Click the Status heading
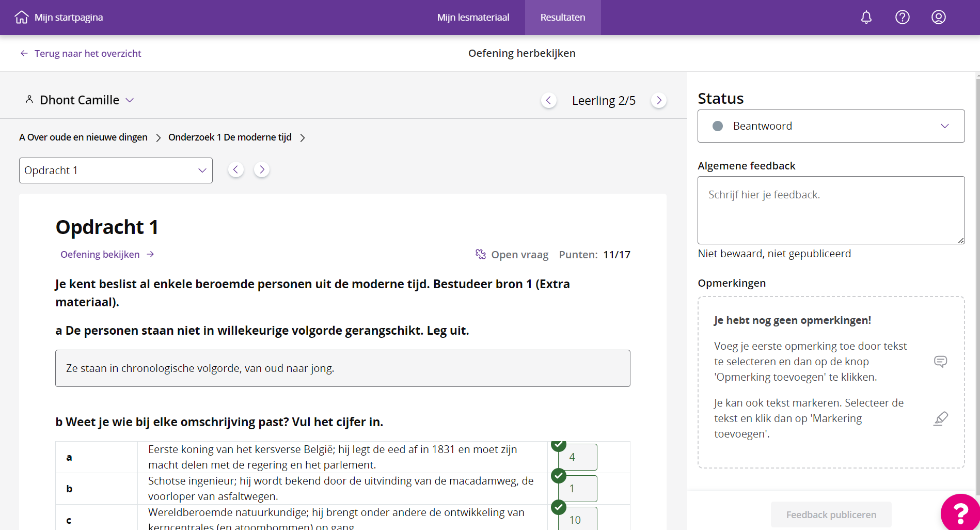The height and width of the screenshot is (530, 980). pos(720,98)
